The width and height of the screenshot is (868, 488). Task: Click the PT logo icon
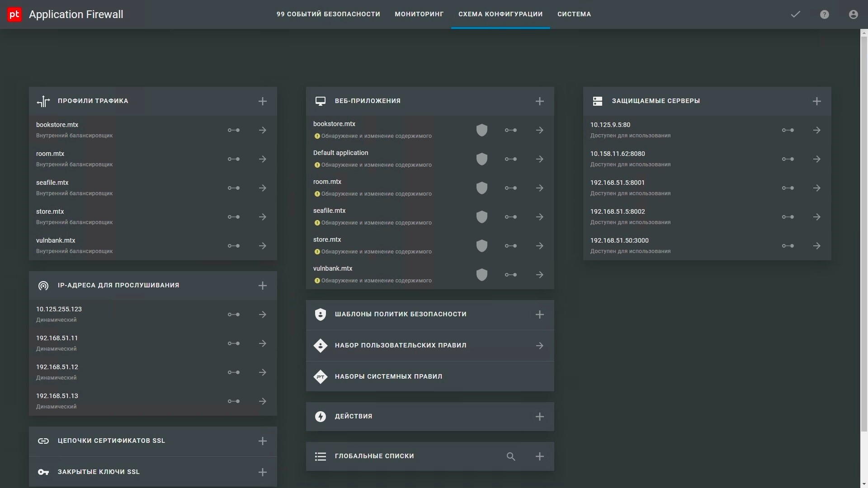[14, 14]
